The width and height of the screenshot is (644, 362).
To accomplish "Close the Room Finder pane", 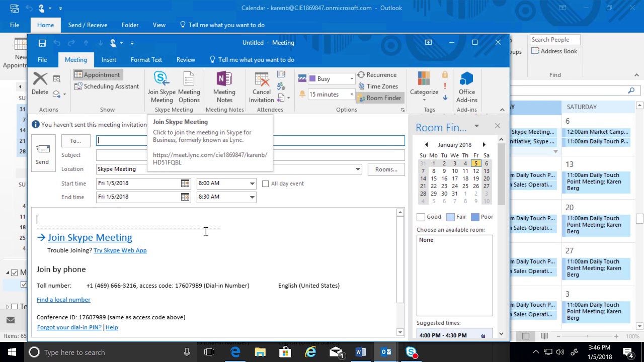I will (x=498, y=126).
